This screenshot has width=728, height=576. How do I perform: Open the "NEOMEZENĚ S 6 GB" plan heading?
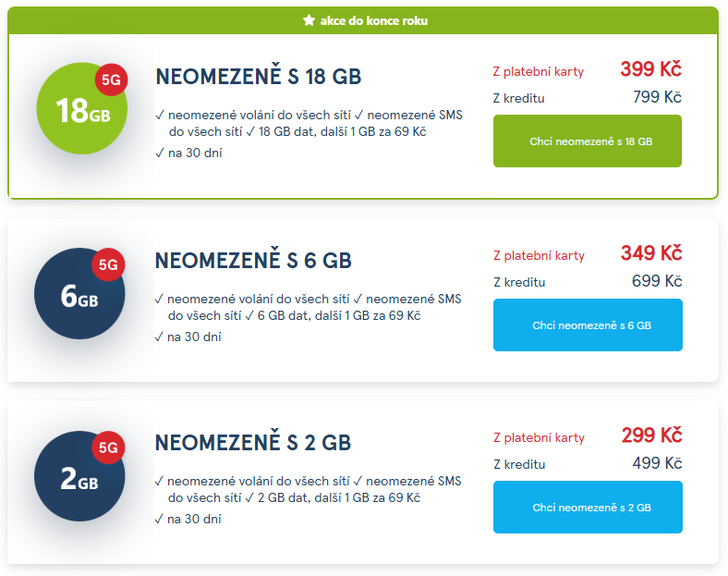coord(253,261)
